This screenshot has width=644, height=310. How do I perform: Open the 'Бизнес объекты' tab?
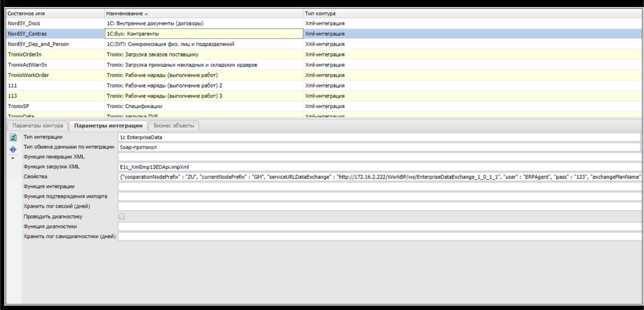[174, 126]
